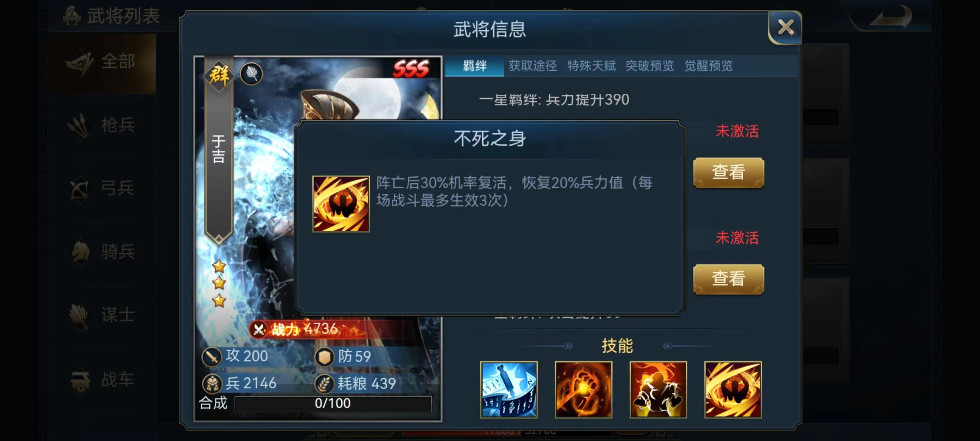The width and height of the screenshot is (980, 441).
Task: Select the flaming warrior skill icon
Action: pyautogui.click(x=658, y=390)
